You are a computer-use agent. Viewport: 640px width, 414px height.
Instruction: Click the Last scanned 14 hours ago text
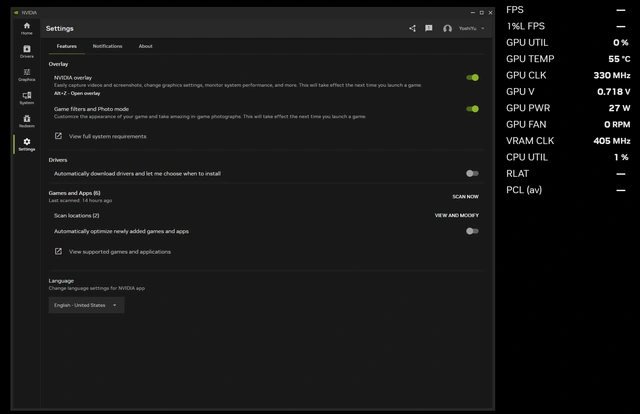[x=80, y=200]
